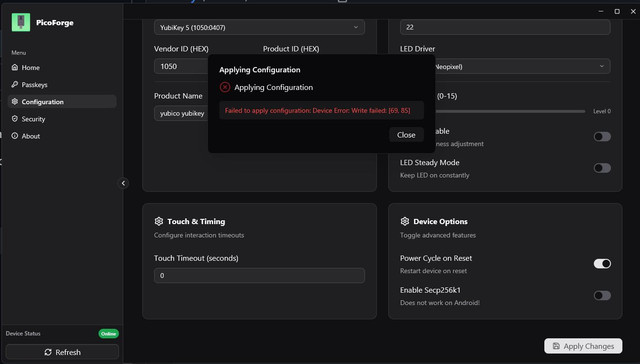Open the Home page
The height and width of the screenshot is (364, 640).
(x=62, y=67)
